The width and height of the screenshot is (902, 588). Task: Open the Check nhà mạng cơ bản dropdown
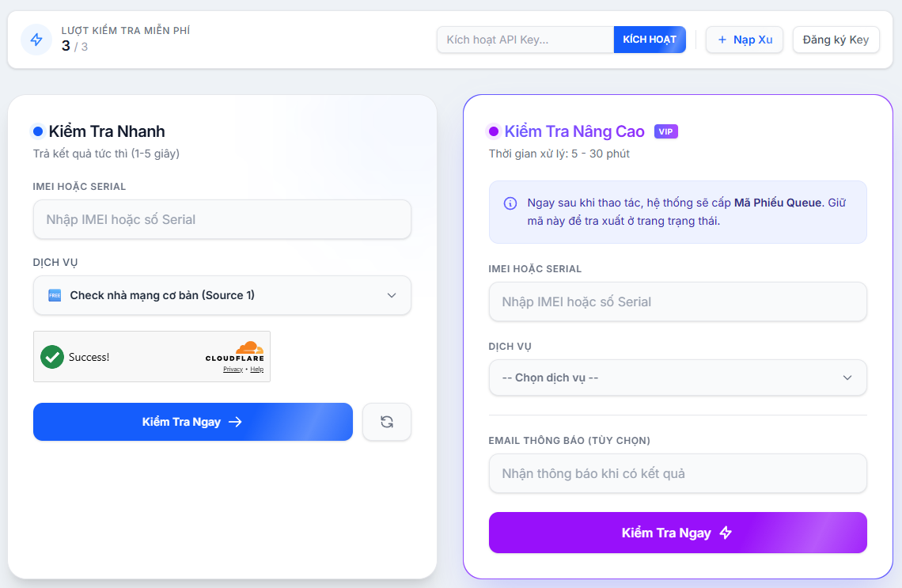tap(222, 295)
